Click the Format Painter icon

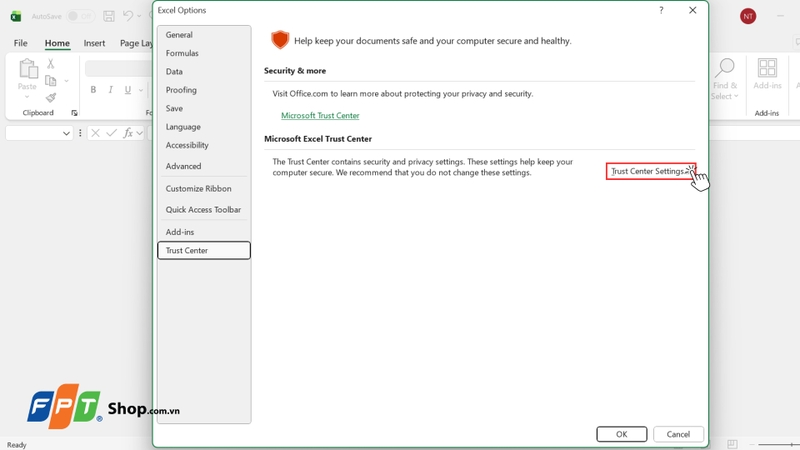(x=51, y=97)
